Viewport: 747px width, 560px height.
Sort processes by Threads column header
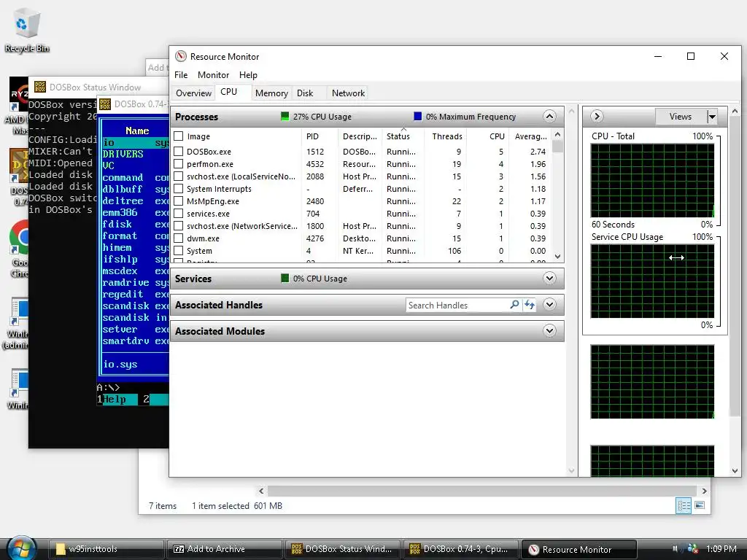[x=446, y=136]
